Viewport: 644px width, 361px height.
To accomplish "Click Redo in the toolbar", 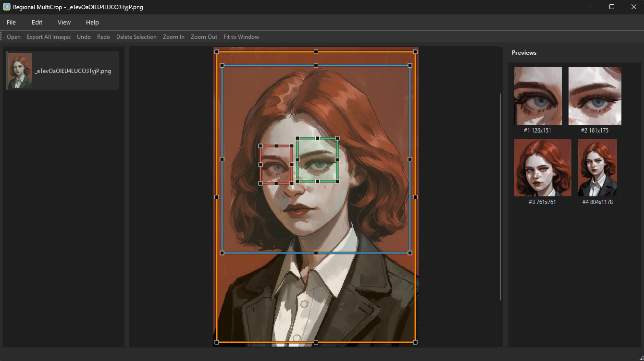I will click(103, 37).
